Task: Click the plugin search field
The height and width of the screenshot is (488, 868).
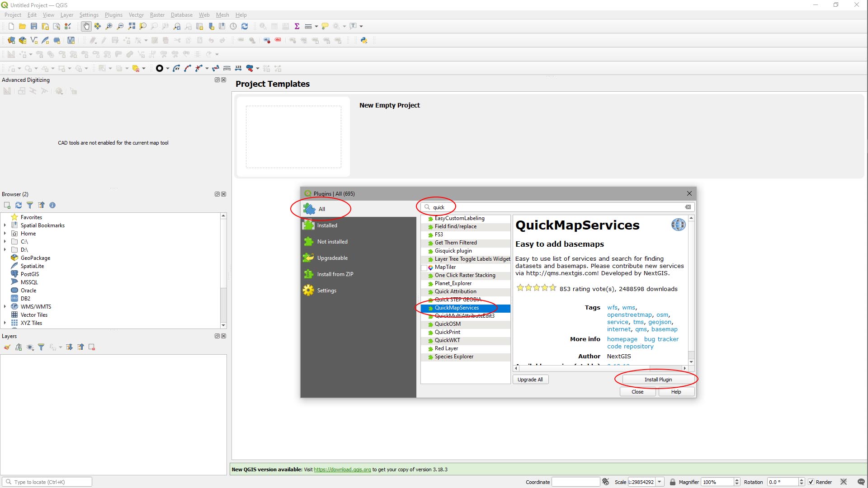Action: point(557,207)
